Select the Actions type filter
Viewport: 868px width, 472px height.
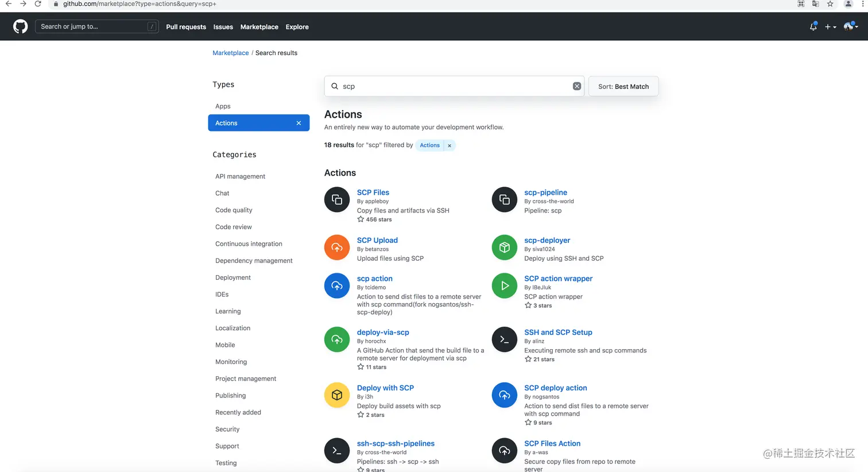click(x=258, y=123)
